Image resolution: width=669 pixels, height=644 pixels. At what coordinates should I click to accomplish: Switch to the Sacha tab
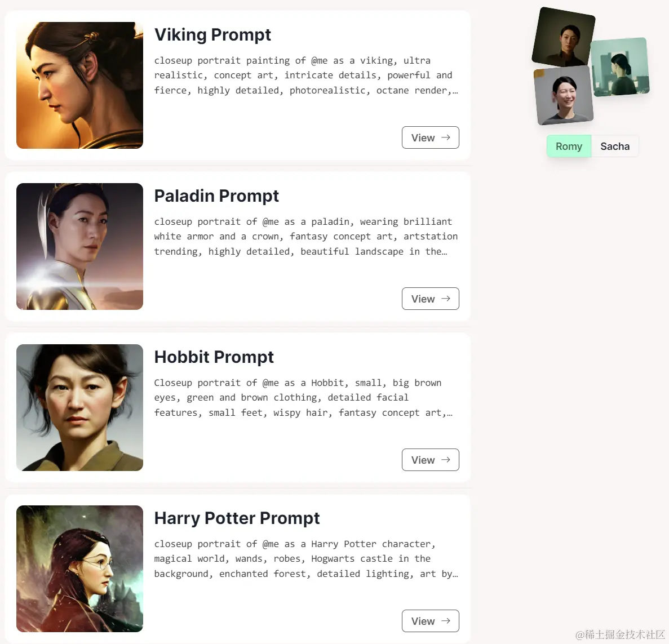coord(615,146)
